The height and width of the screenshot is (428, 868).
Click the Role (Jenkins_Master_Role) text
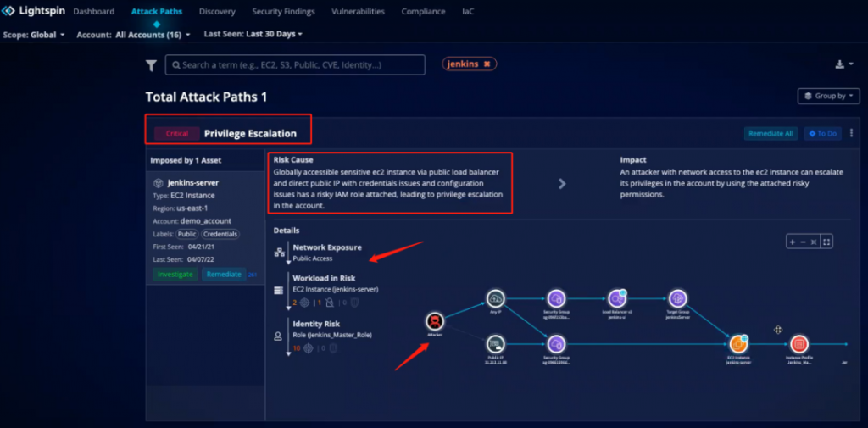click(332, 335)
